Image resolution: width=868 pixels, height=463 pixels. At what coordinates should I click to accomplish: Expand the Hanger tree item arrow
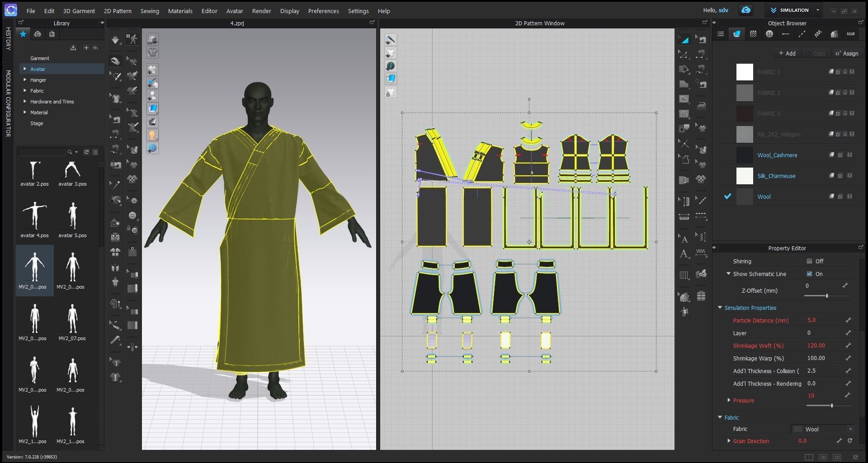[25, 80]
